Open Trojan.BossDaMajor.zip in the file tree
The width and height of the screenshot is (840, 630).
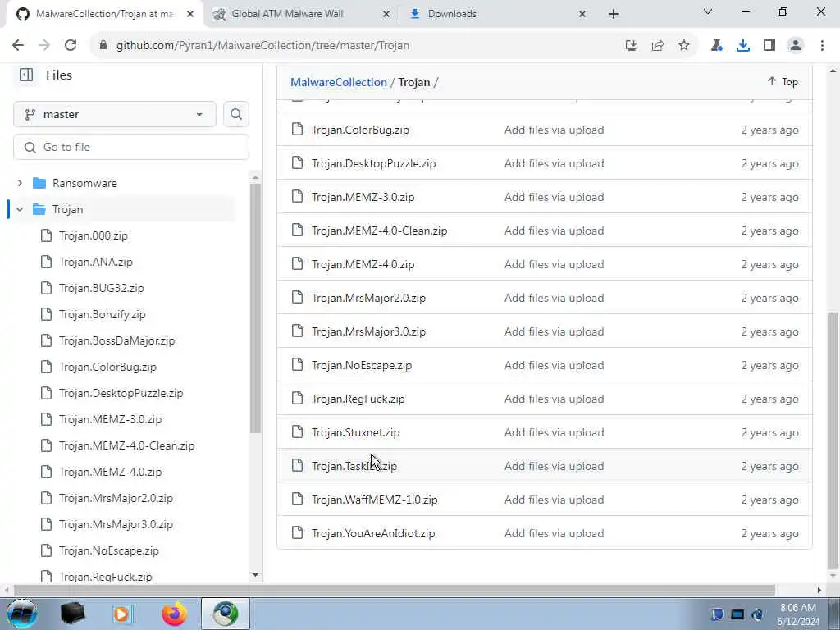tap(116, 340)
